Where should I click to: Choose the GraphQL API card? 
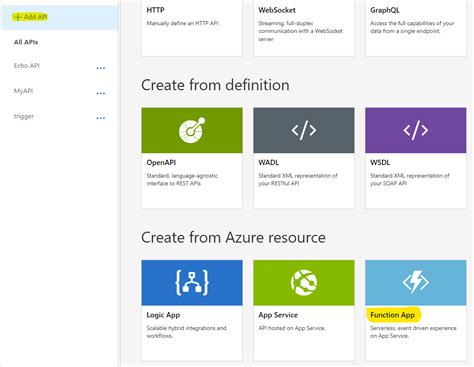pyautogui.click(x=416, y=28)
